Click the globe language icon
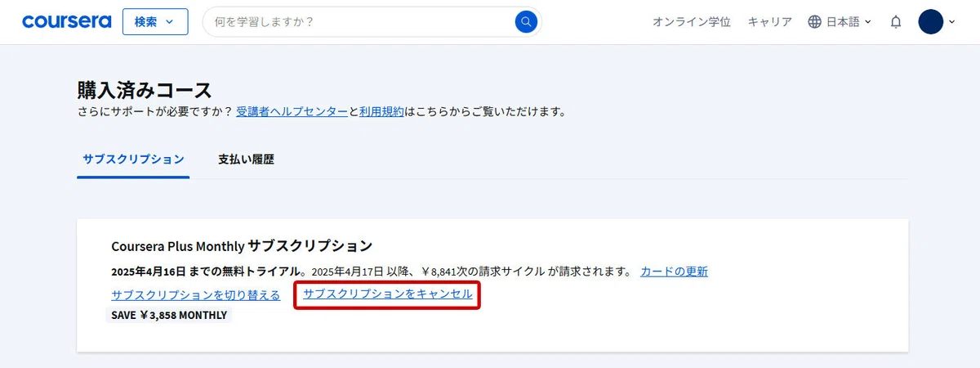The width and height of the screenshot is (980, 368). tap(815, 22)
